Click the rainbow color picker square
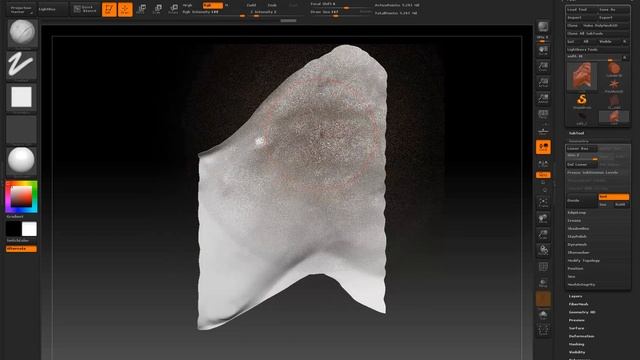Image resolution: width=640 pixels, height=360 pixels. [x=21, y=197]
